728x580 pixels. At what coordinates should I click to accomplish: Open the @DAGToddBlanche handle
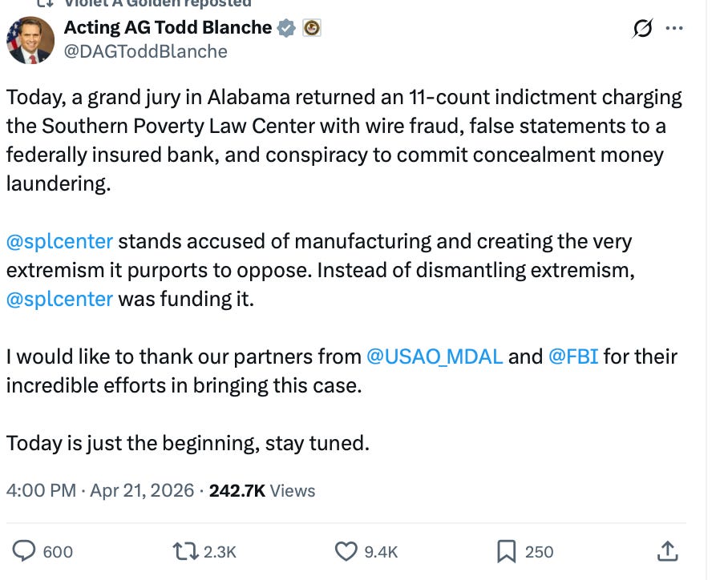pos(145,51)
